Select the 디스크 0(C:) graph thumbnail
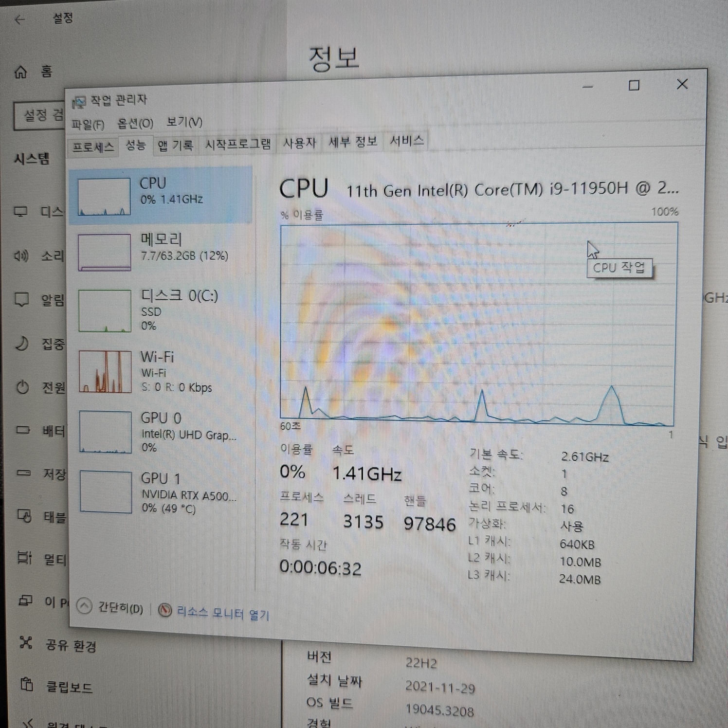This screenshot has width=728, height=728. (x=105, y=310)
